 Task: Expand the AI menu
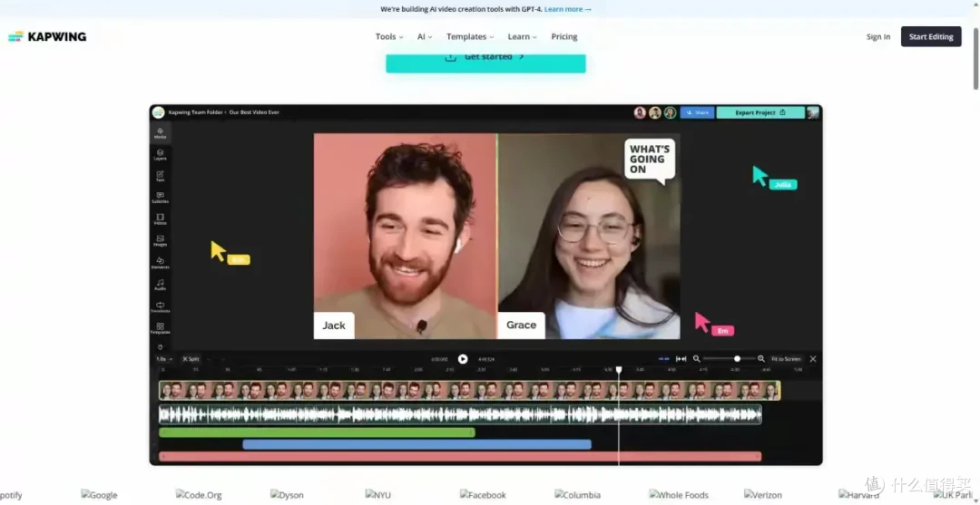click(425, 37)
